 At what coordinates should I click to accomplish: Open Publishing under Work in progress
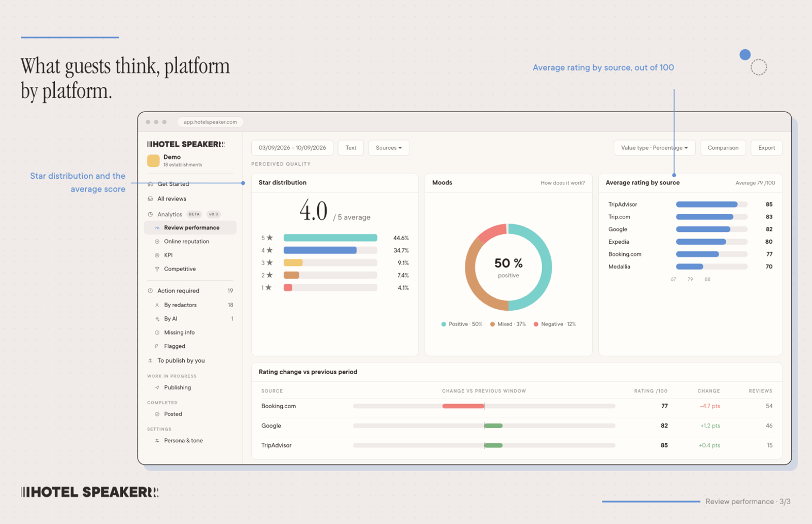pyautogui.click(x=190, y=387)
